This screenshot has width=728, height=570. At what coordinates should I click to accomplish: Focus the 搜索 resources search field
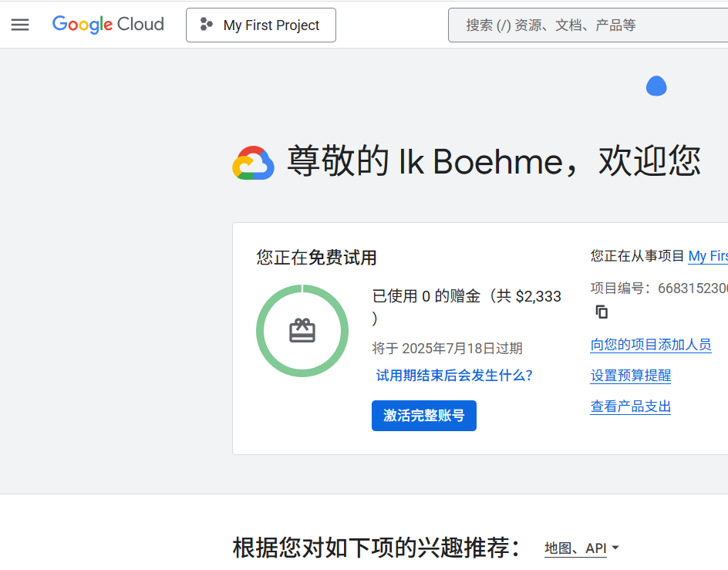pyautogui.click(x=588, y=25)
